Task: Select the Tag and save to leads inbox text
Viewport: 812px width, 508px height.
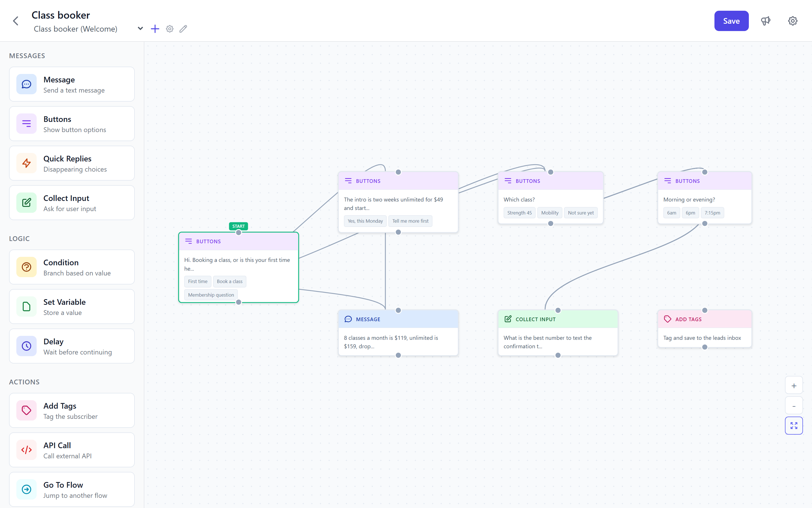Action: tap(702, 338)
